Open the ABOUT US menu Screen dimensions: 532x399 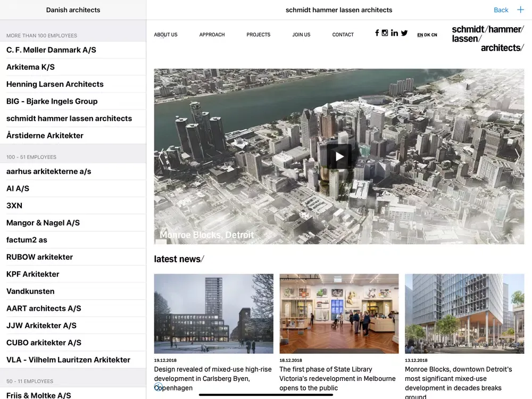pyautogui.click(x=165, y=35)
